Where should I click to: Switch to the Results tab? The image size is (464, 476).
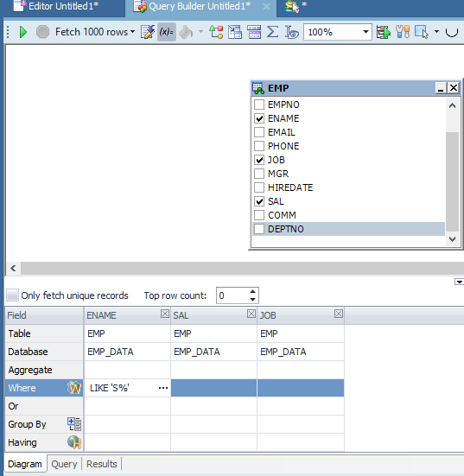pyautogui.click(x=101, y=464)
